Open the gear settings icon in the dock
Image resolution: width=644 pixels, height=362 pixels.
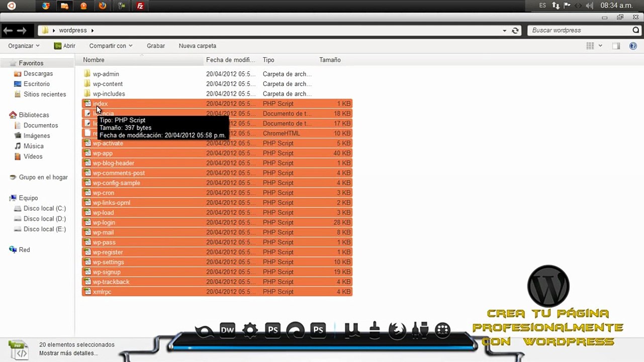click(x=250, y=330)
